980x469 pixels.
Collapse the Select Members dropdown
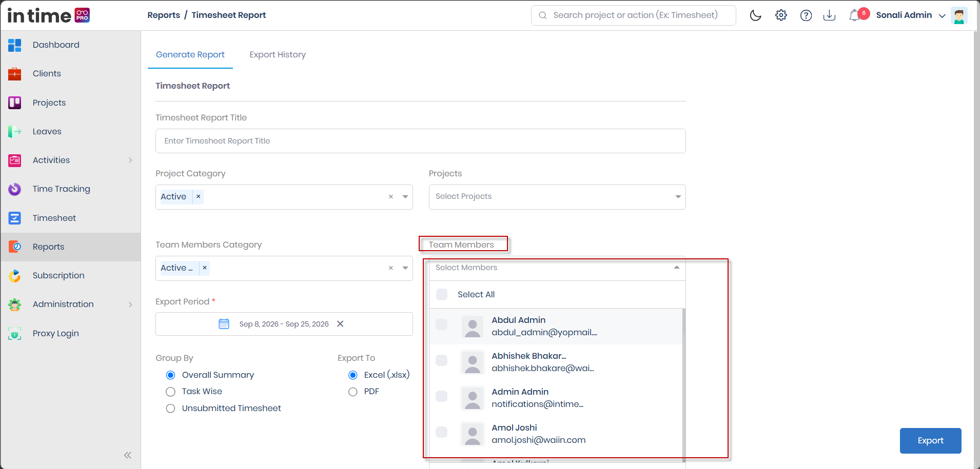[x=677, y=268]
